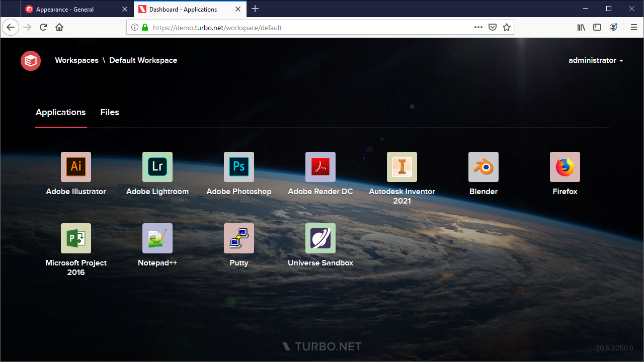
Task: Launch Blender
Action: click(x=483, y=166)
